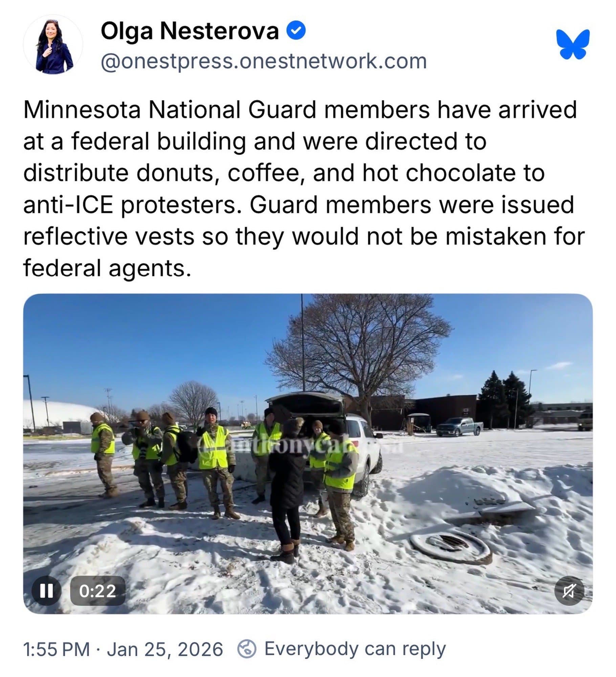Click the post text about Minnesota National Guard
The width and height of the screenshot is (616, 677).
304,189
